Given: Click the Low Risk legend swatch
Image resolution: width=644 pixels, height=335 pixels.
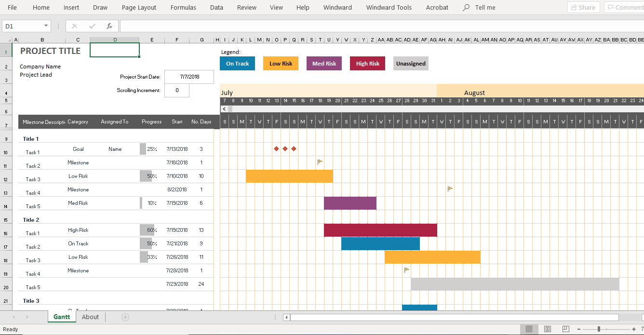Looking at the screenshot, I should pos(281,64).
